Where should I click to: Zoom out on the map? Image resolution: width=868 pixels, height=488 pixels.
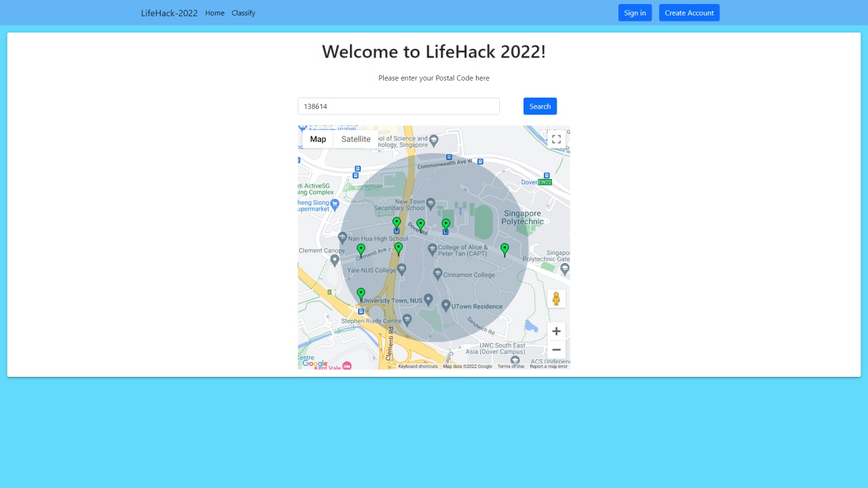coord(556,350)
